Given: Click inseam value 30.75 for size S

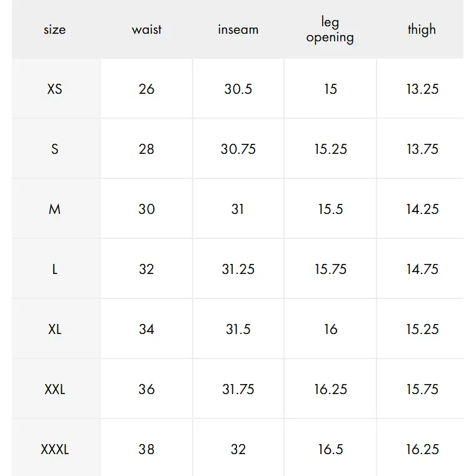Looking at the screenshot, I should point(238,149).
